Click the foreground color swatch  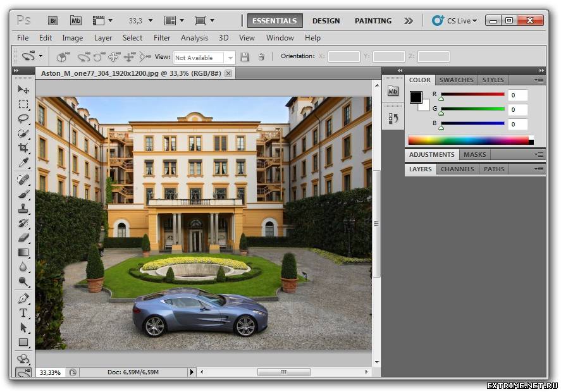(416, 97)
